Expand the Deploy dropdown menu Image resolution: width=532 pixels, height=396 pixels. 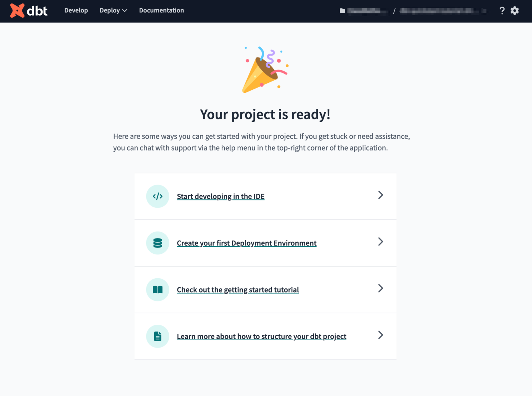pyautogui.click(x=113, y=10)
